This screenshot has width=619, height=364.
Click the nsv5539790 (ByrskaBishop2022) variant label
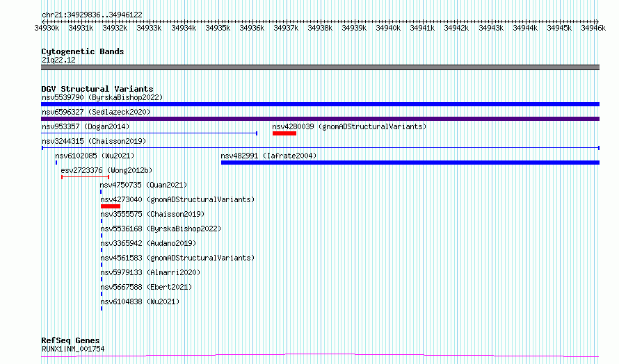click(102, 97)
